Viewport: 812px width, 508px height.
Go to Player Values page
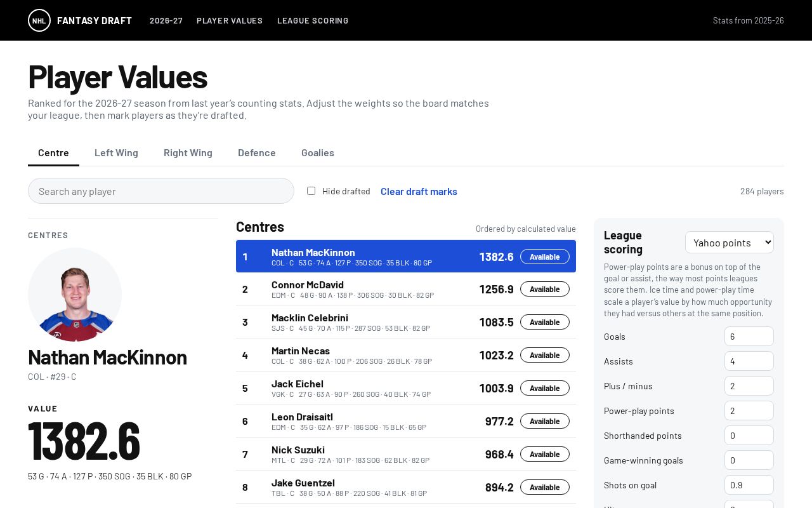pos(230,20)
